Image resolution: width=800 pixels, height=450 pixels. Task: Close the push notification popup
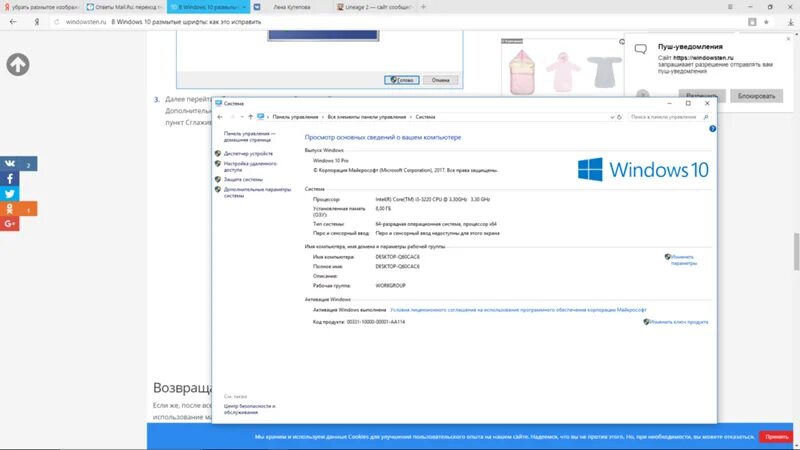click(788, 39)
